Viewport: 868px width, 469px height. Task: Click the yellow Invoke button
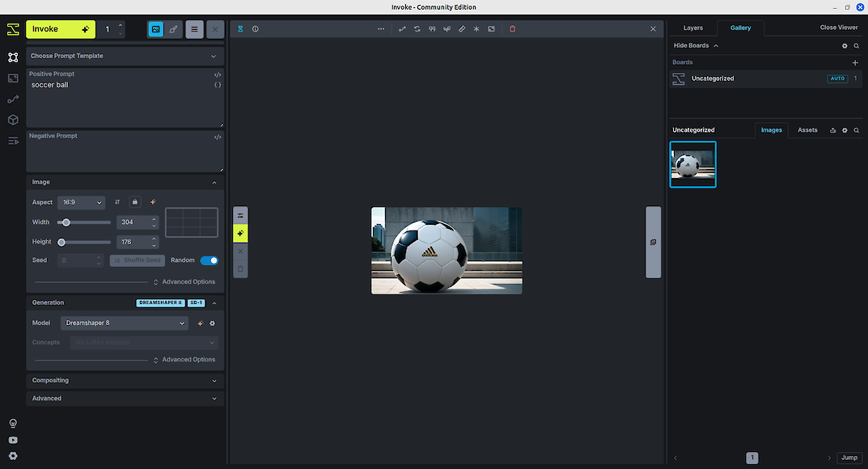pyautogui.click(x=61, y=29)
